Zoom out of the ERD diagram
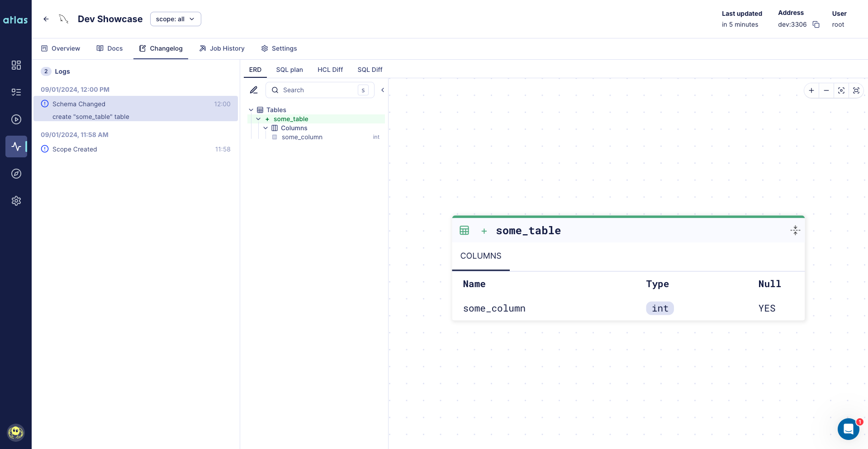The height and width of the screenshot is (449, 868). click(826, 90)
